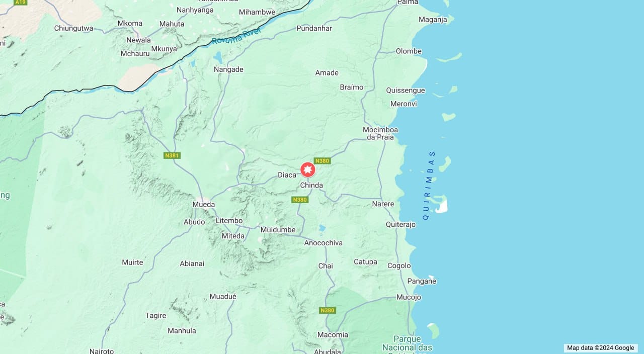This screenshot has height=354, width=644.
Task: Select the Diaca place label
Action: [287, 175]
